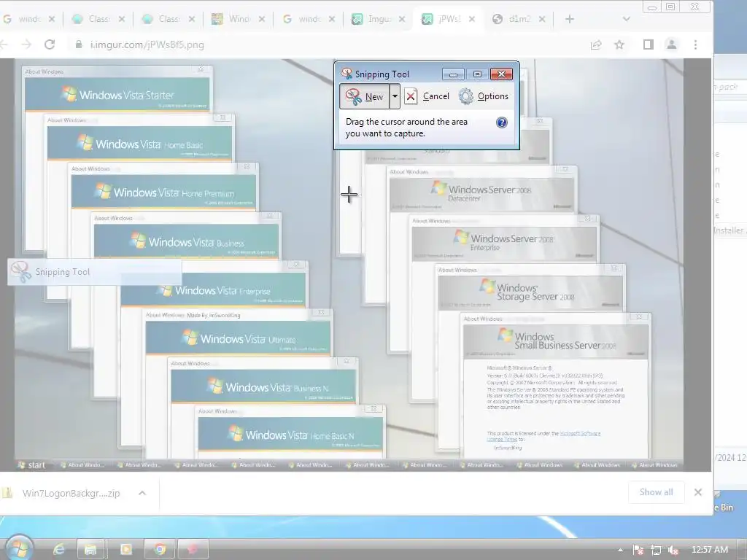The image size is (747, 560).
Task: Cancel the current snip
Action: (427, 96)
